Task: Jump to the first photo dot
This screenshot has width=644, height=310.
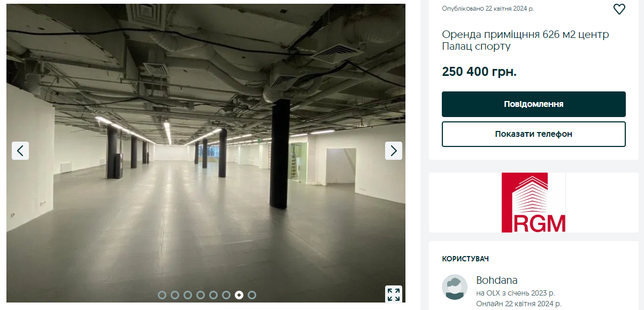Action: click(162, 294)
